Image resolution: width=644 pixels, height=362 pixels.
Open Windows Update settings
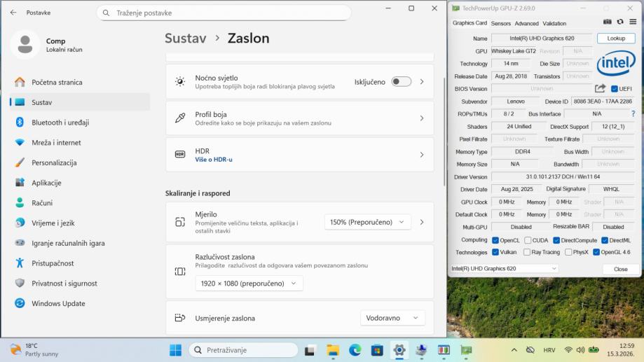click(x=80, y=303)
